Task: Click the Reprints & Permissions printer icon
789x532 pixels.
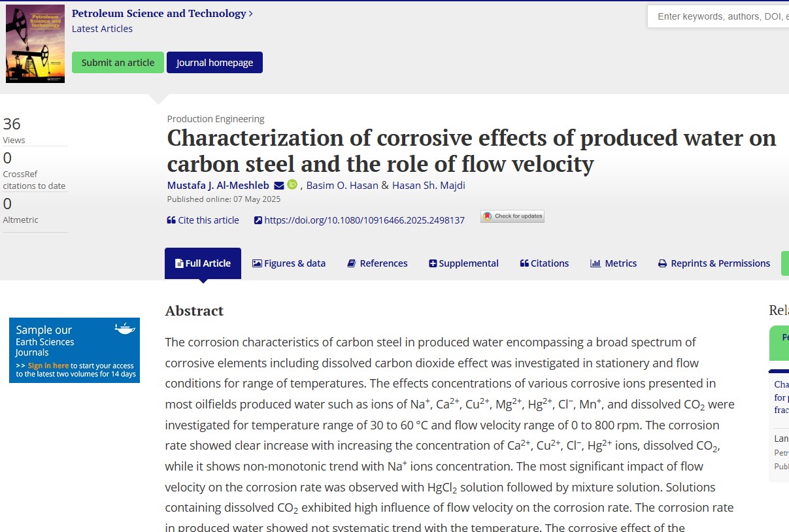Action: click(x=662, y=263)
